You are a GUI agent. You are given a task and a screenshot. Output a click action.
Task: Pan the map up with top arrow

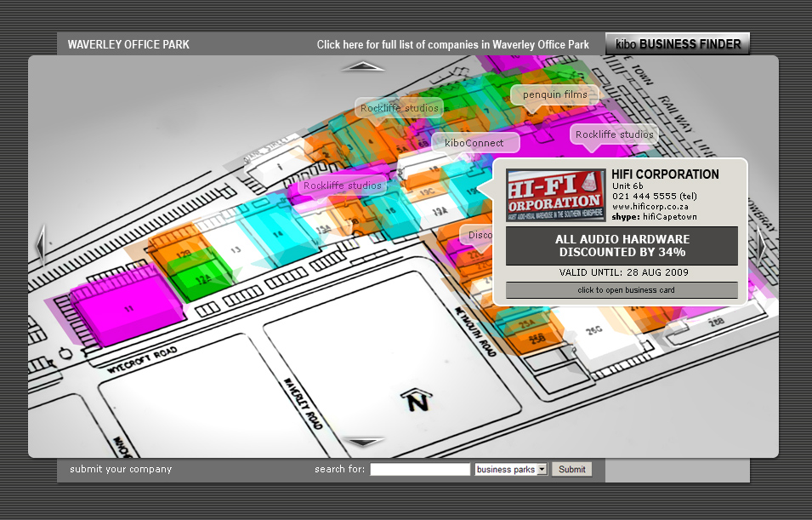[x=368, y=66]
